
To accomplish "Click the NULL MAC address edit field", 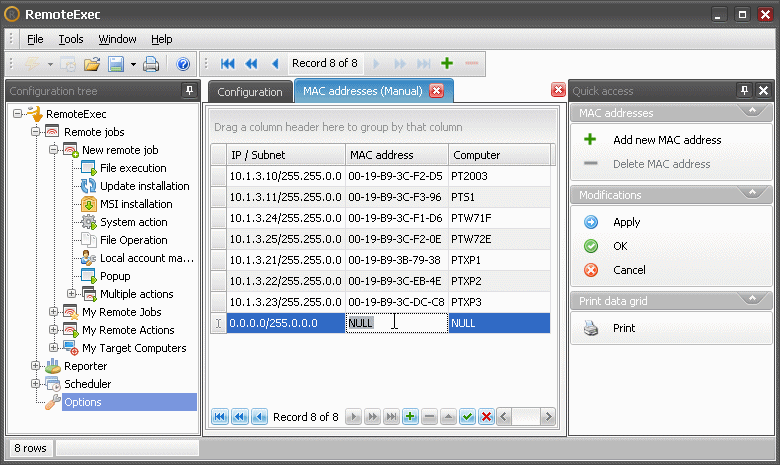I will (x=396, y=323).
